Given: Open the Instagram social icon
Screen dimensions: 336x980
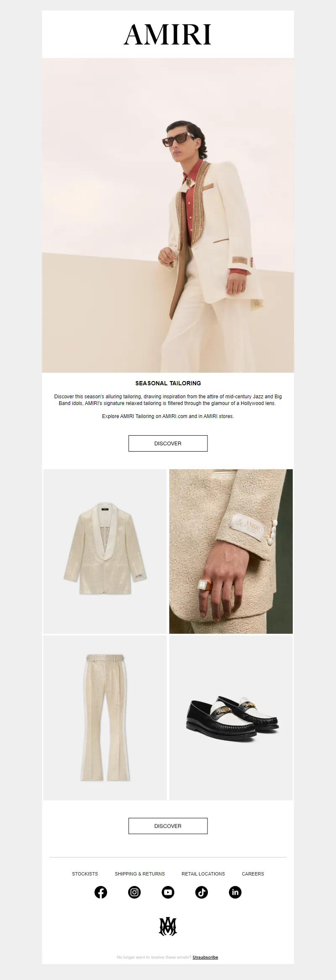Looking at the screenshot, I should [134, 892].
